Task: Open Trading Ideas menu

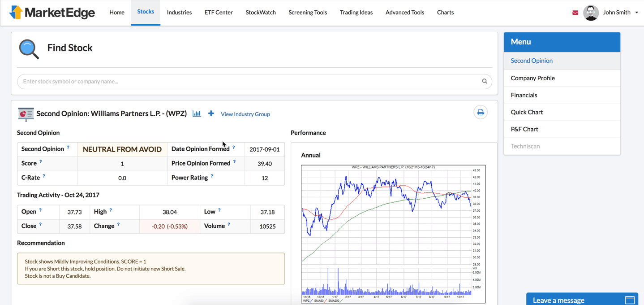Action: pos(356,13)
